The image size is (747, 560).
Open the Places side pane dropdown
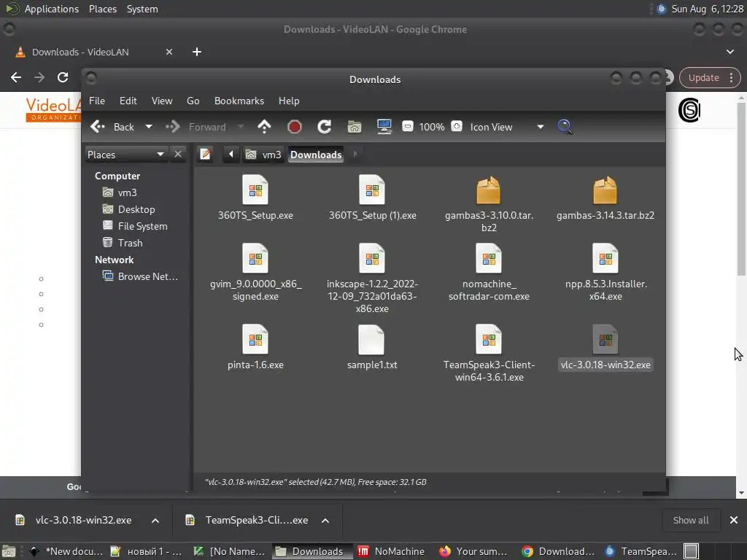(x=125, y=155)
